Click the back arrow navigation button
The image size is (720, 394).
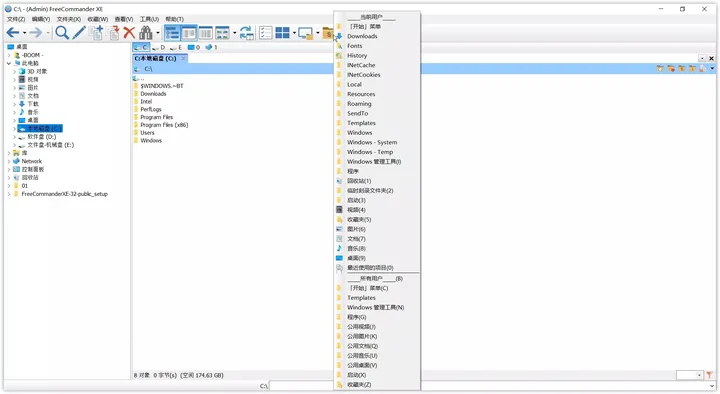[12, 33]
